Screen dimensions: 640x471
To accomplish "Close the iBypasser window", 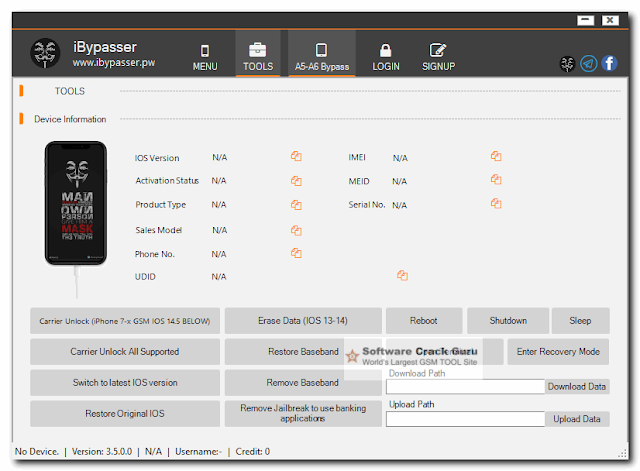I will [610, 20].
